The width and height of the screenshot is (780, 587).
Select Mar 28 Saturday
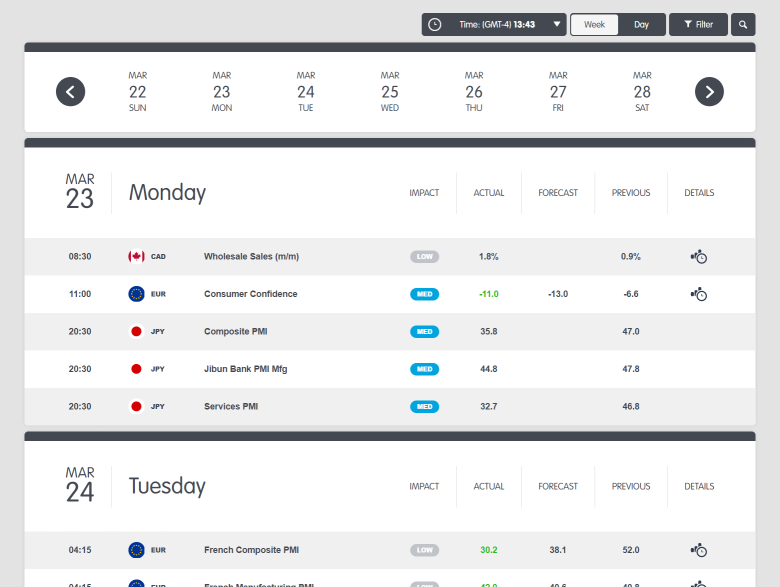642,92
